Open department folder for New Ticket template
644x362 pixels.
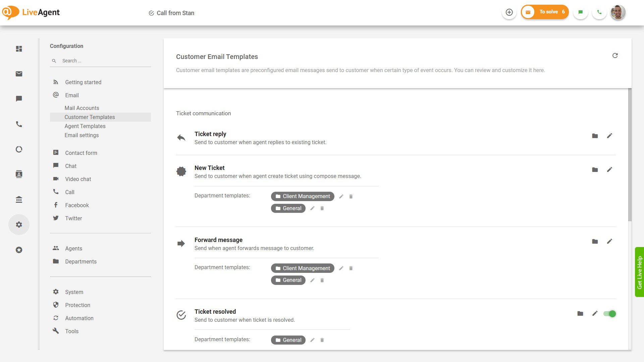click(595, 170)
